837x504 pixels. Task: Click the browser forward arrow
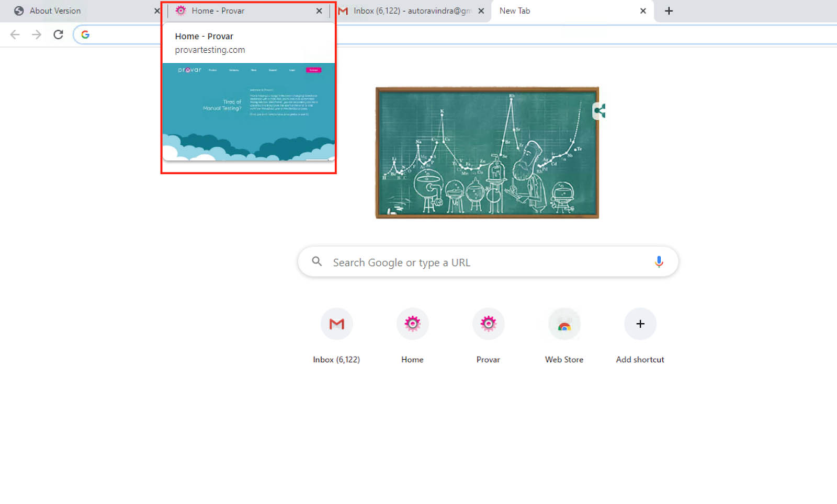(36, 35)
